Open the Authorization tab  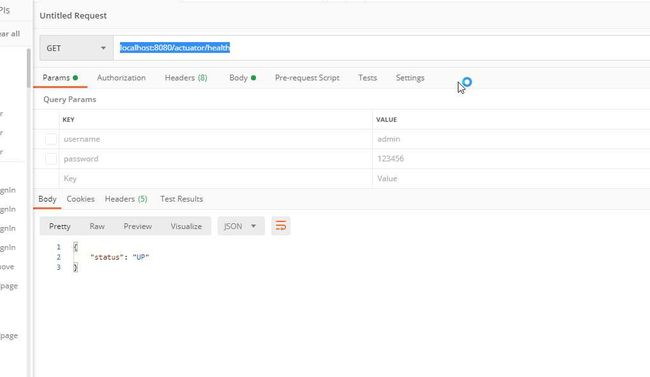pos(121,78)
